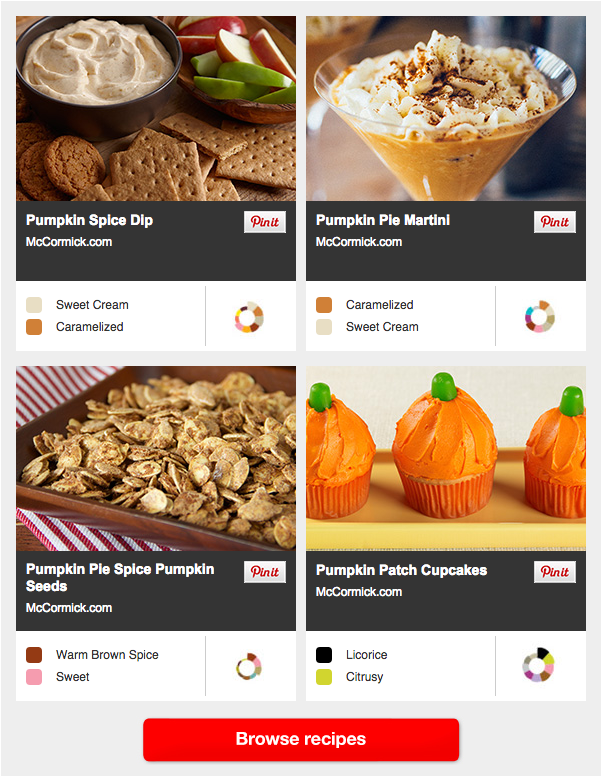Select flavor wheel icon under Pumpkin Seeds card
This screenshot has height=776, width=601.
tap(249, 666)
